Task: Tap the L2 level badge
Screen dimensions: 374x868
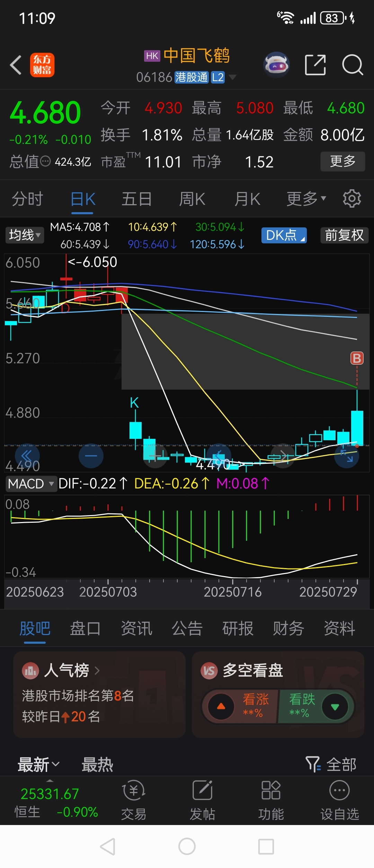Action: (218, 77)
